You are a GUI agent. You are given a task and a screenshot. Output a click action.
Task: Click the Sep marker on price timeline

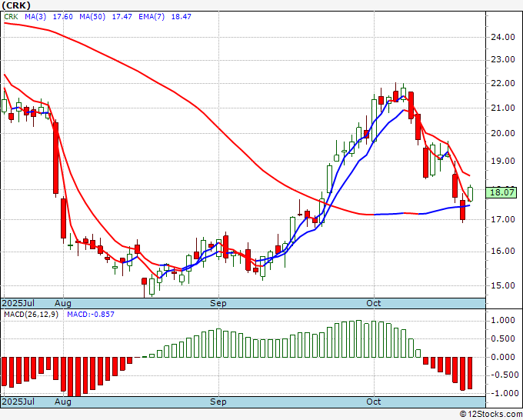point(218,303)
